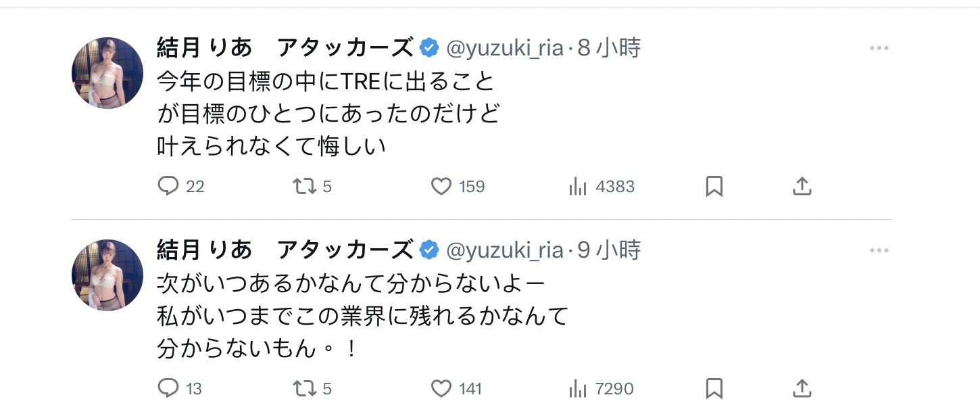Click @yuzuki_ria handle on second tweet
This screenshot has height=416, width=980.
coord(505,250)
